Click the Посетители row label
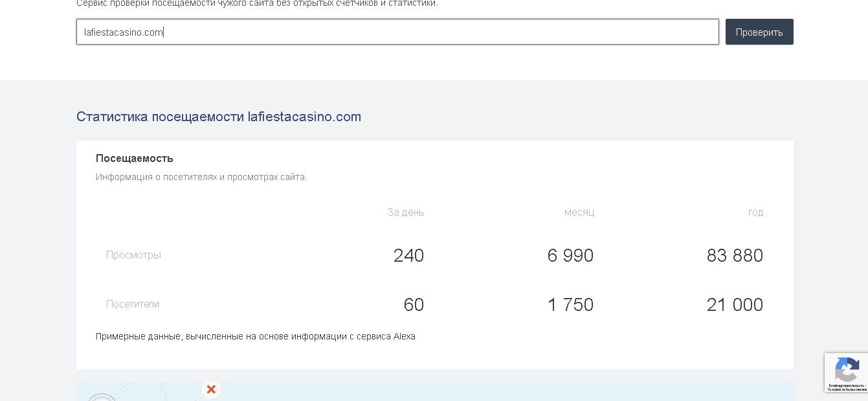 click(x=133, y=304)
